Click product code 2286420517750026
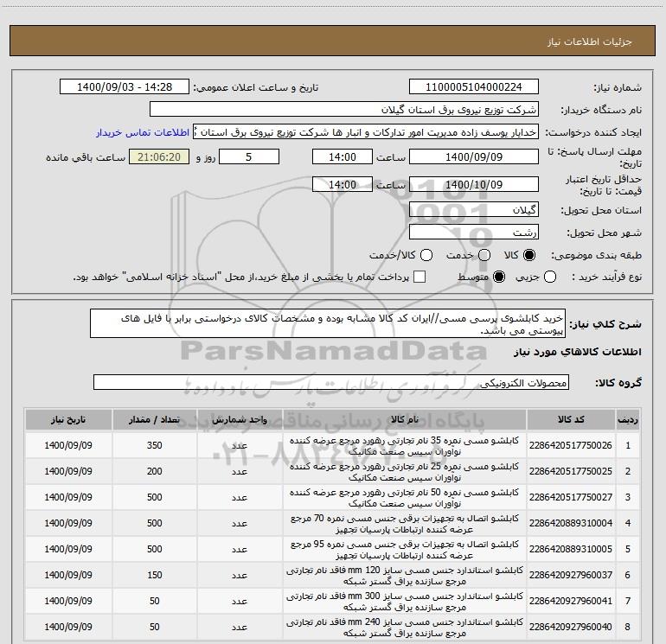 (x=571, y=446)
